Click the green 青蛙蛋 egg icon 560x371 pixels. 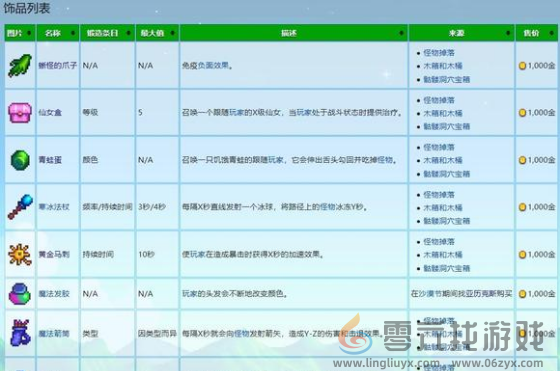(x=20, y=160)
